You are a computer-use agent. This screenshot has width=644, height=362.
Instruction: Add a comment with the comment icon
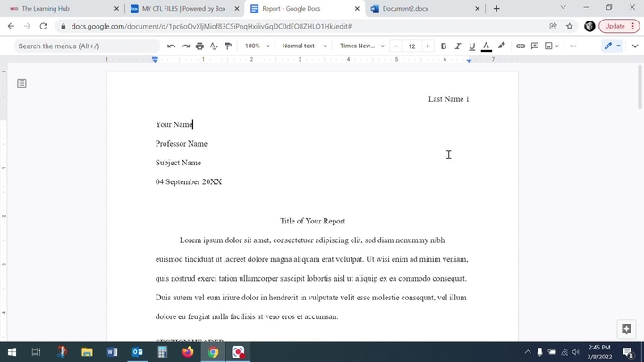tap(535, 46)
